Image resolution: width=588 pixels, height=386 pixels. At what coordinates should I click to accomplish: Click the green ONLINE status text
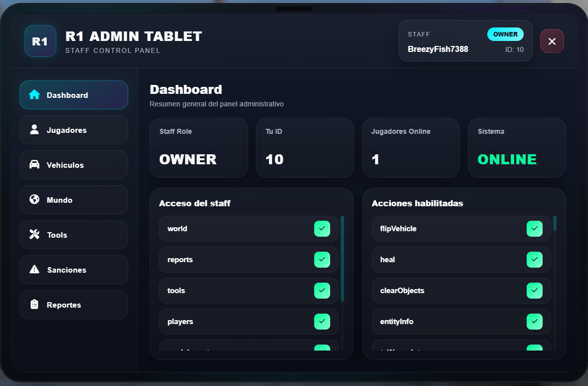[507, 160]
